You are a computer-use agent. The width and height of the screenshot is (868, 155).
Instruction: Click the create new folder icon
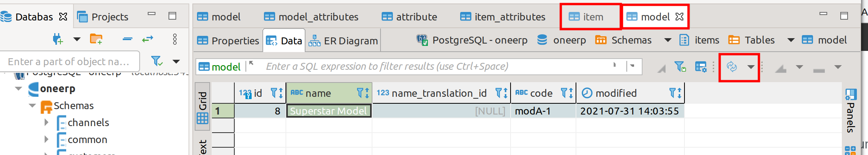click(96, 39)
